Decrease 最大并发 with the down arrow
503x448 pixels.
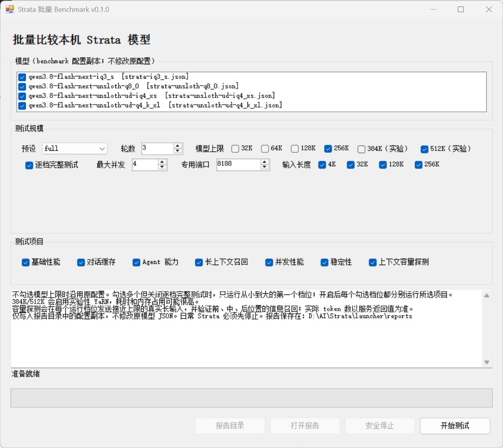(162, 167)
